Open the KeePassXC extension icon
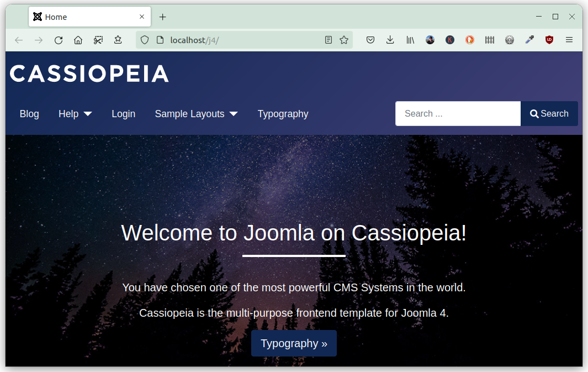Screen dimensions: 588x372 450,39
